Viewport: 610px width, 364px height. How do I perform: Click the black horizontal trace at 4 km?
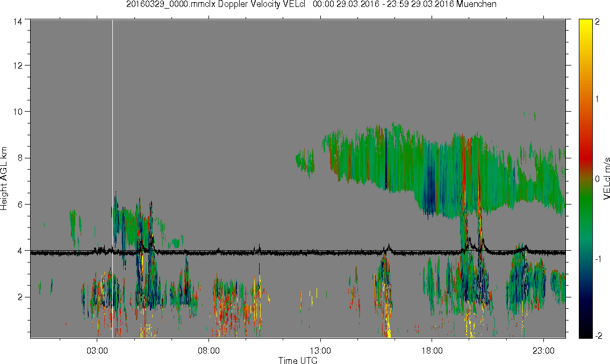(298, 252)
